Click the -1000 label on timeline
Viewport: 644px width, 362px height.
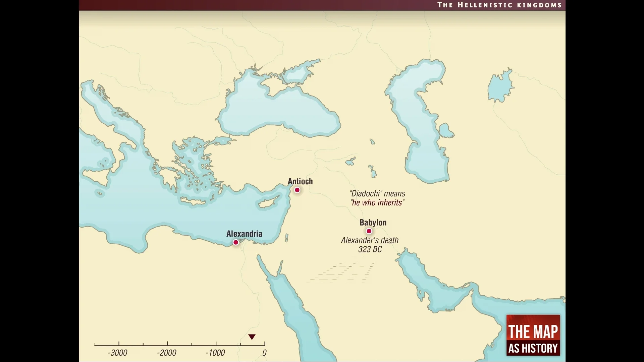[215, 353]
